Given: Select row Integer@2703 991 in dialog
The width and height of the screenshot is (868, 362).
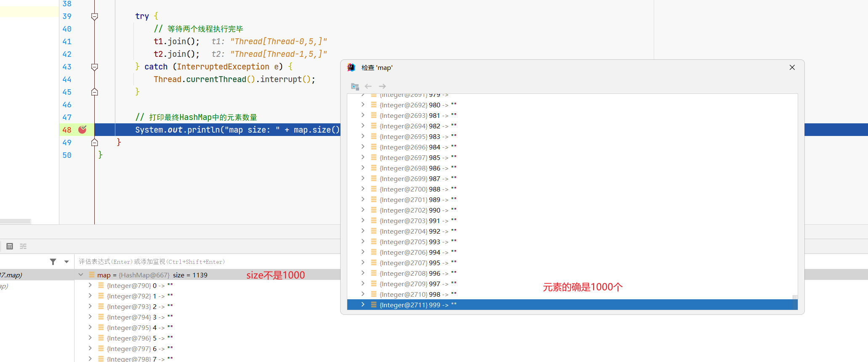Looking at the screenshot, I should coord(570,221).
